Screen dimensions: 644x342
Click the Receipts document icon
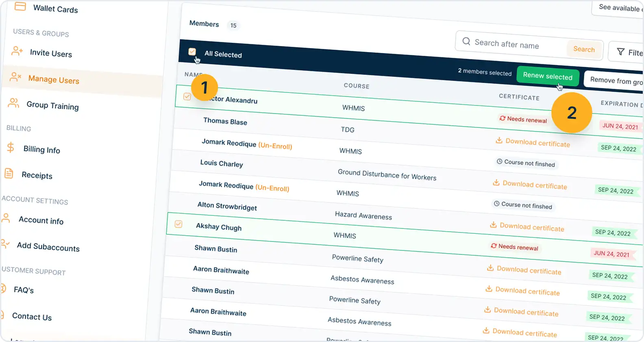click(9, 173)
